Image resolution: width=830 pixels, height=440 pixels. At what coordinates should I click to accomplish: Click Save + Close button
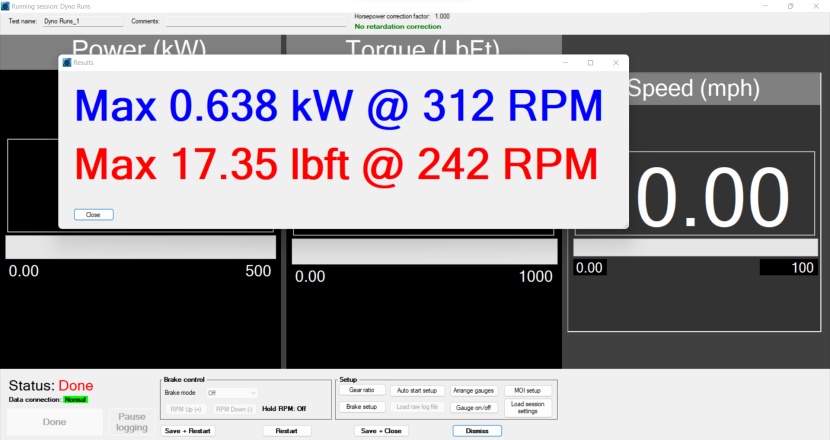pos(381,431)
